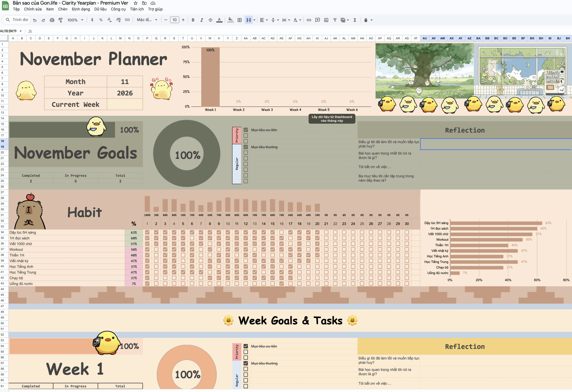This screenshot has width=572, height=392.
Task: Open the zoom 100% dropdown
Action: click(x=75, y=20)
